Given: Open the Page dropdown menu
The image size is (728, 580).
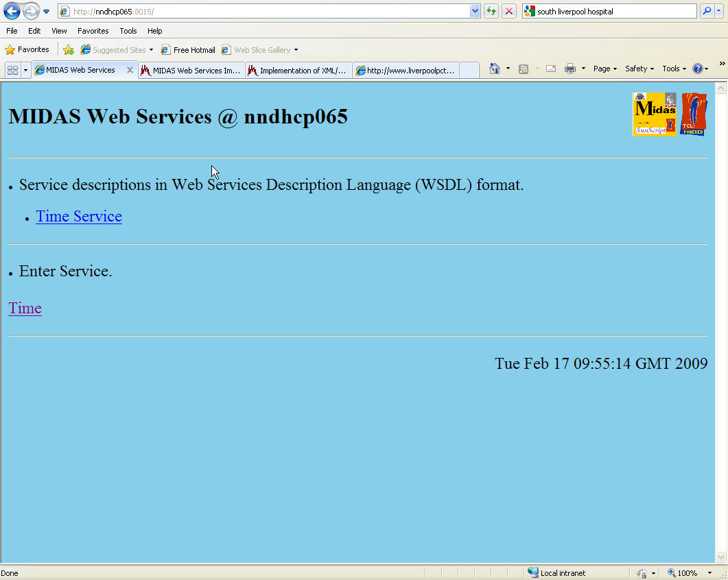Looking at the screenshot, I should tap(604, 69).
